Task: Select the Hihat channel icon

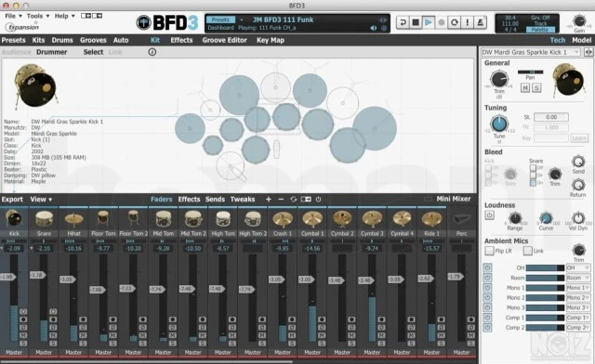Action: click(x=73, y=219)
